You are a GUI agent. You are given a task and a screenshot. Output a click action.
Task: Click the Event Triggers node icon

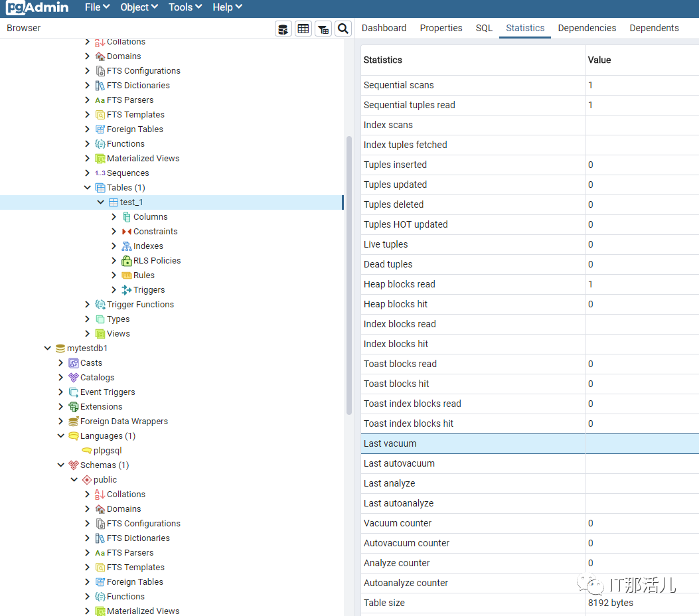click(74, 392)
